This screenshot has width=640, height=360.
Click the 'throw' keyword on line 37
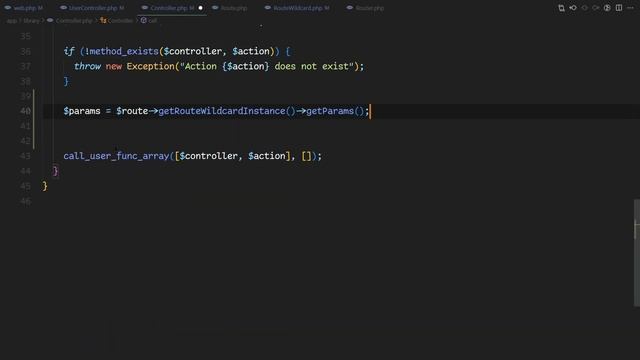(x=87, y=66)
